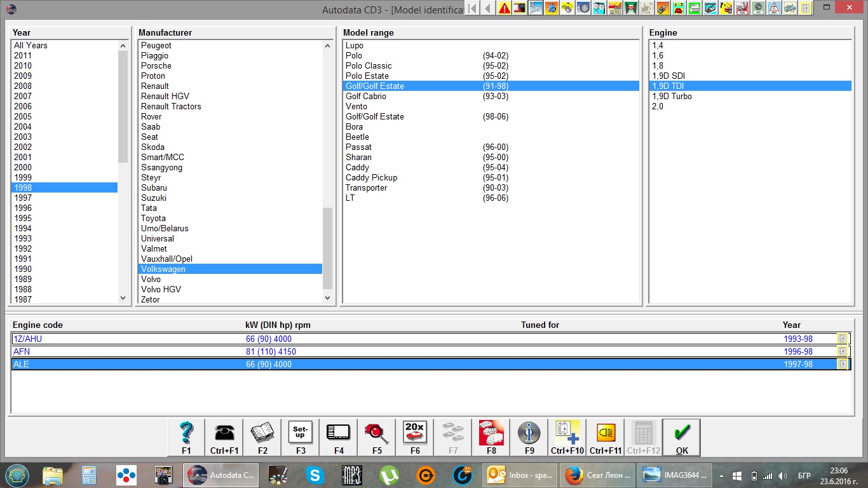Pick the 1,9D SDI engine option
The height and width of the screenshot is (488, 868).
[x=668, y=76]
